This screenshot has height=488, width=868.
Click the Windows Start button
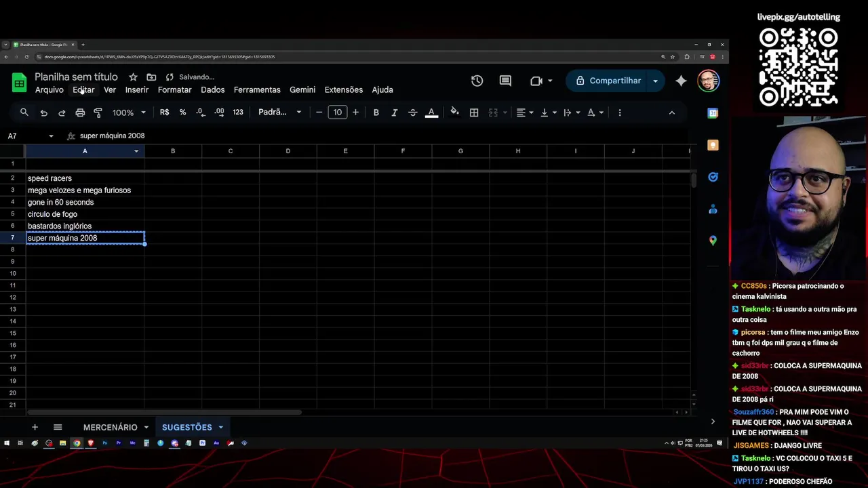[x=7, y=443]
